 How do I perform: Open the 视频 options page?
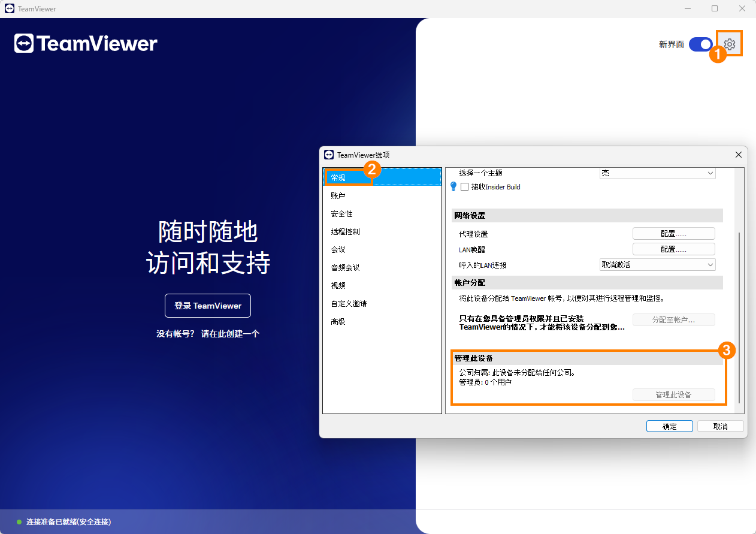pos(382,285)
